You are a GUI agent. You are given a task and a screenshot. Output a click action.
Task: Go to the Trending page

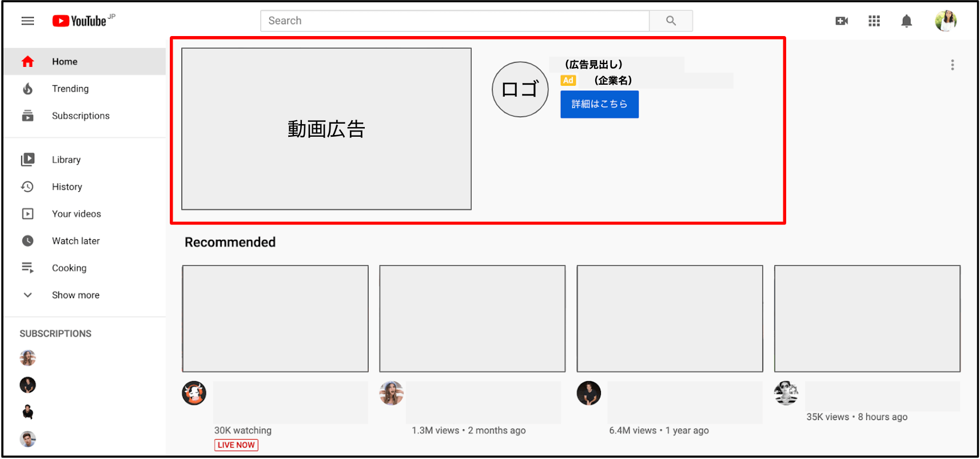click(70, 89)
